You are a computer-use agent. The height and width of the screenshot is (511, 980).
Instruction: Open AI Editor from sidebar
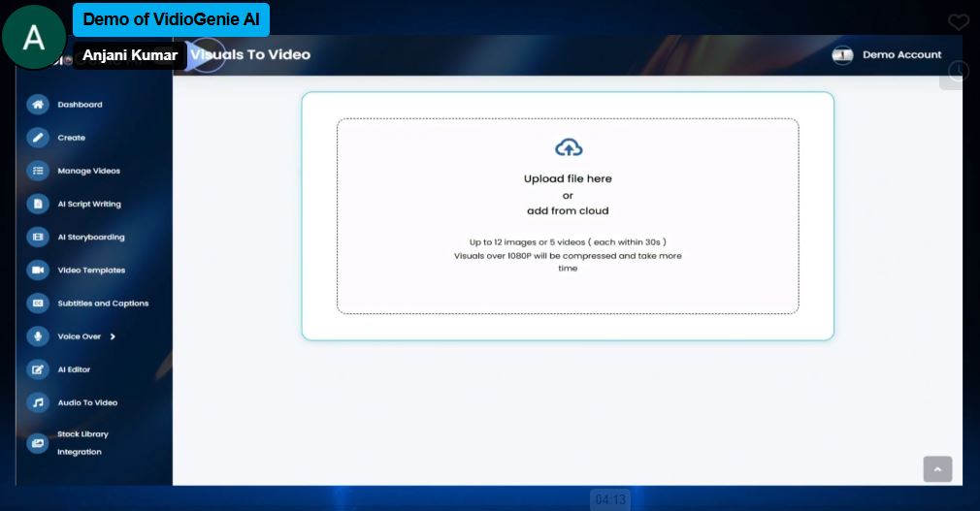pyautogui.click(x=74, y=369)
